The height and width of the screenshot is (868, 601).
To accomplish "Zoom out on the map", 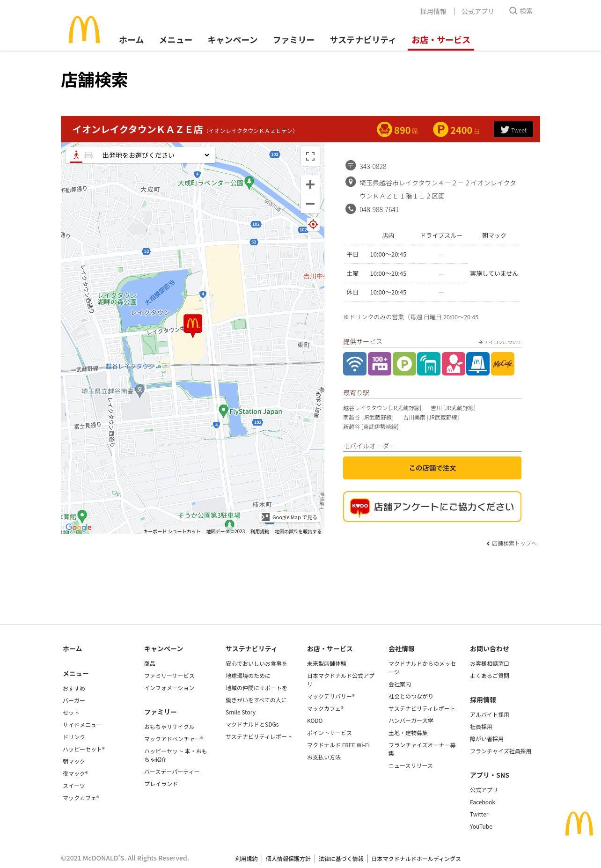I will (x=310, y=204).
